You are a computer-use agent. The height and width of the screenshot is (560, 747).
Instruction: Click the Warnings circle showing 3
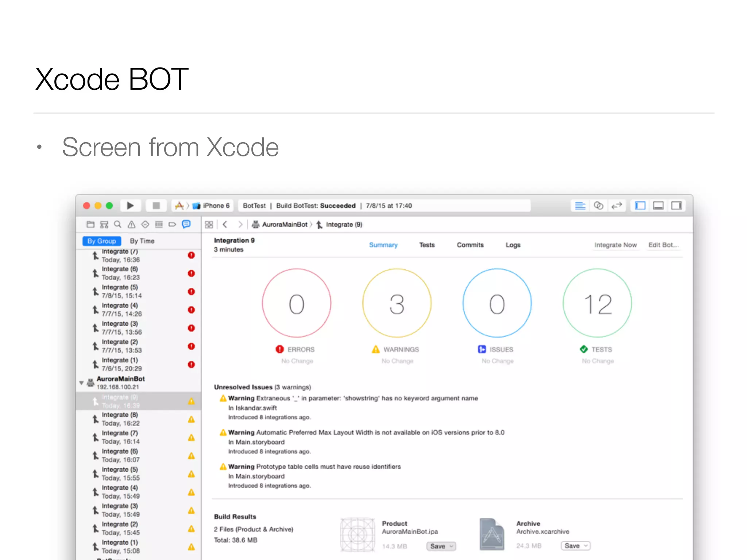click(x=397, y=303)
